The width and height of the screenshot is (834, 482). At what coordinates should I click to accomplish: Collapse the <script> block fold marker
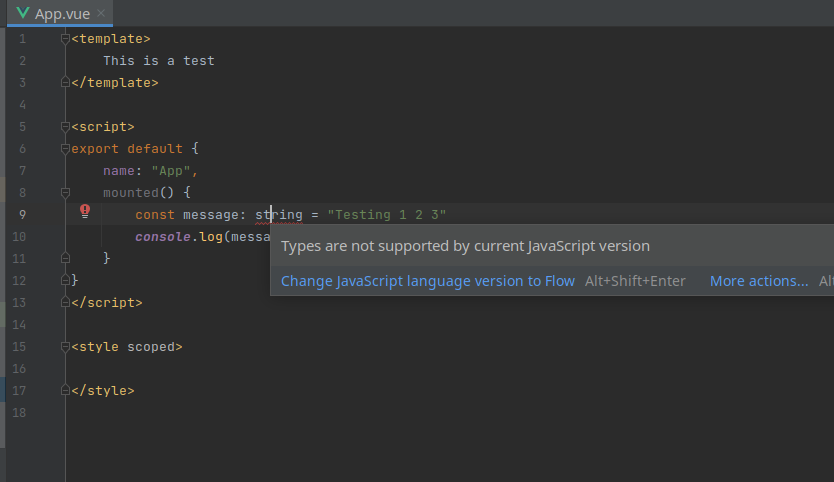click(x=66, y=127)
